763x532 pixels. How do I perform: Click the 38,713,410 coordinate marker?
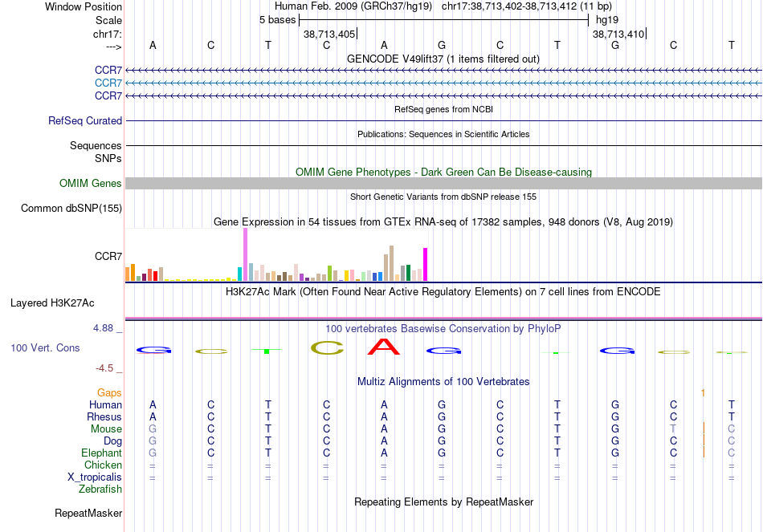[618, 34]
